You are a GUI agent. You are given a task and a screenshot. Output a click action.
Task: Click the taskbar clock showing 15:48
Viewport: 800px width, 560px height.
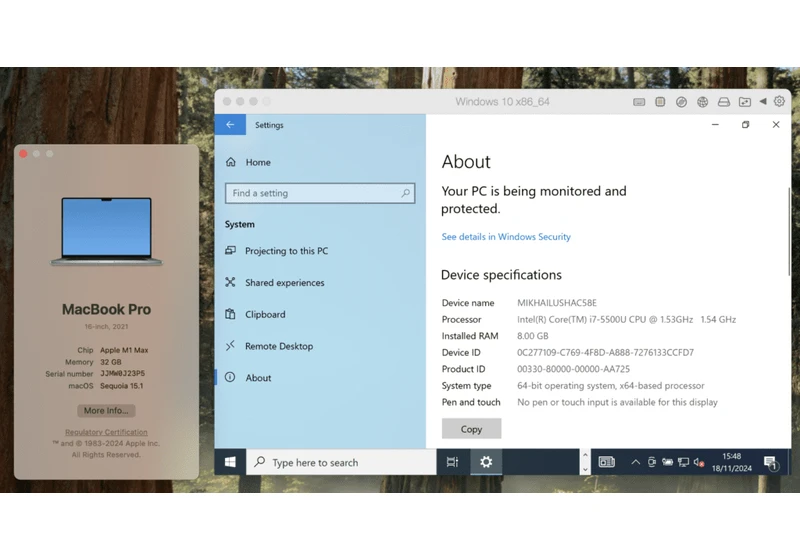pyautogui.click(x=732, y=462)
